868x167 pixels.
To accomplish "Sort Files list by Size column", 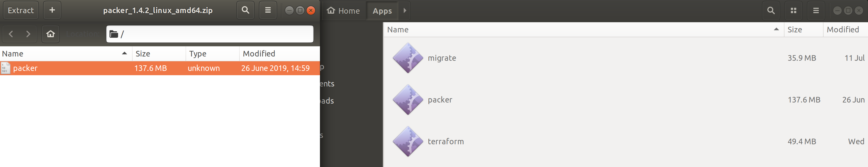I will pos(803,30).
